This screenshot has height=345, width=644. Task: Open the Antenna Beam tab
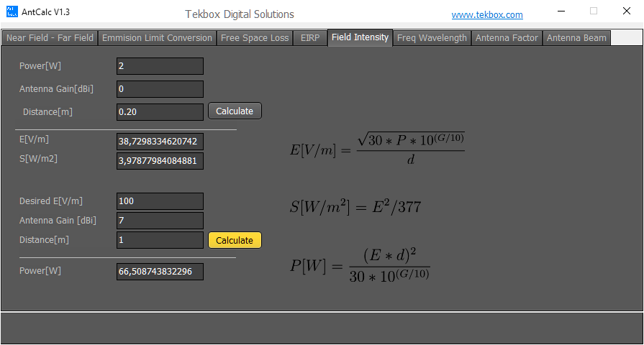point(576,38)
